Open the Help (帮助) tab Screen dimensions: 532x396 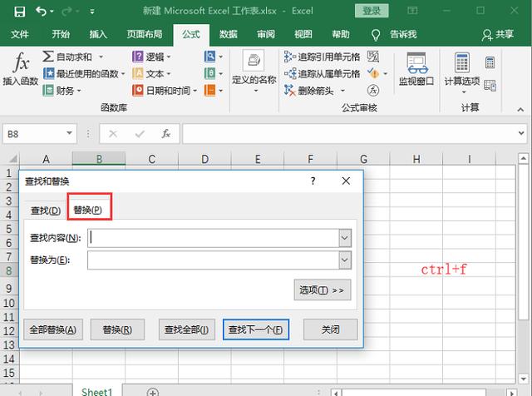[341, 34]
